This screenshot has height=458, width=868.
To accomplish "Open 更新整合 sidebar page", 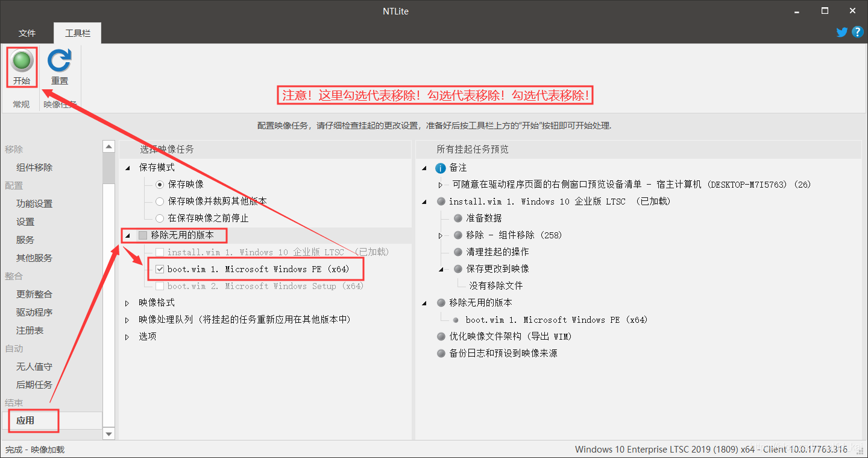I will click(x=34, y=294).
